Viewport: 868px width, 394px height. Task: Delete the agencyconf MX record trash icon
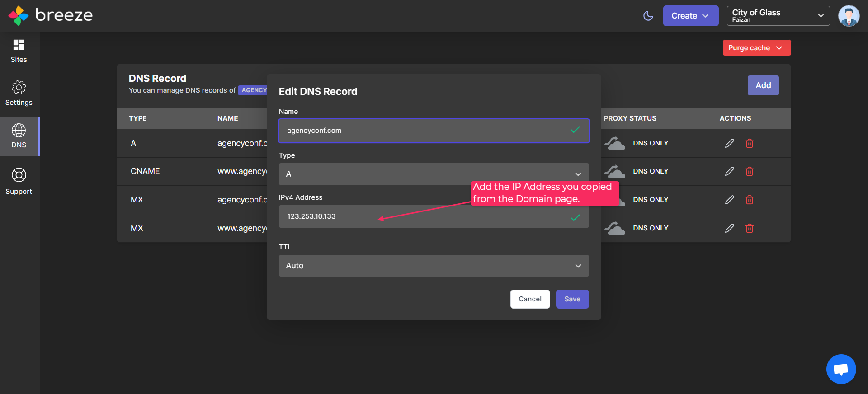[749, 200]
